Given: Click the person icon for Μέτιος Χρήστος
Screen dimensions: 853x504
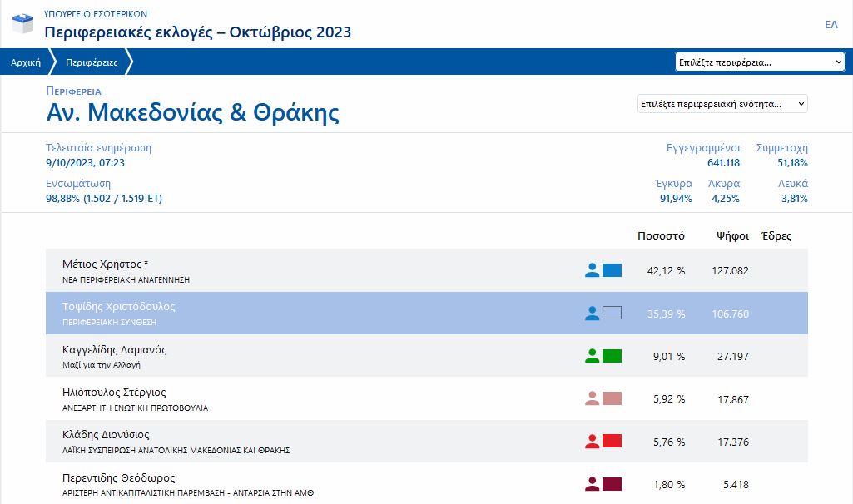Looking at the screenshot, I should [592, 270].
